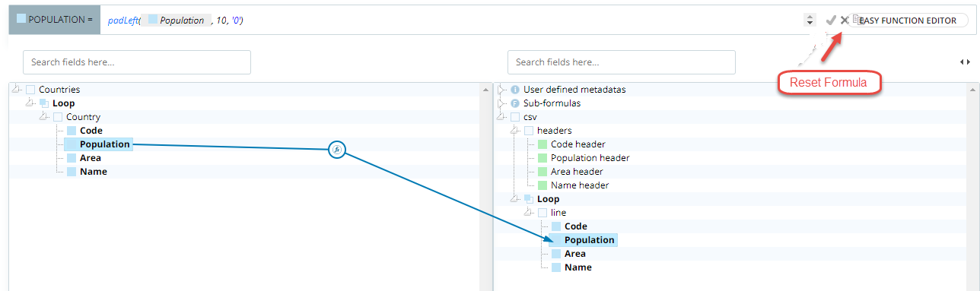Click the green Area header icon
980x291 pixels.
(542, 172)
